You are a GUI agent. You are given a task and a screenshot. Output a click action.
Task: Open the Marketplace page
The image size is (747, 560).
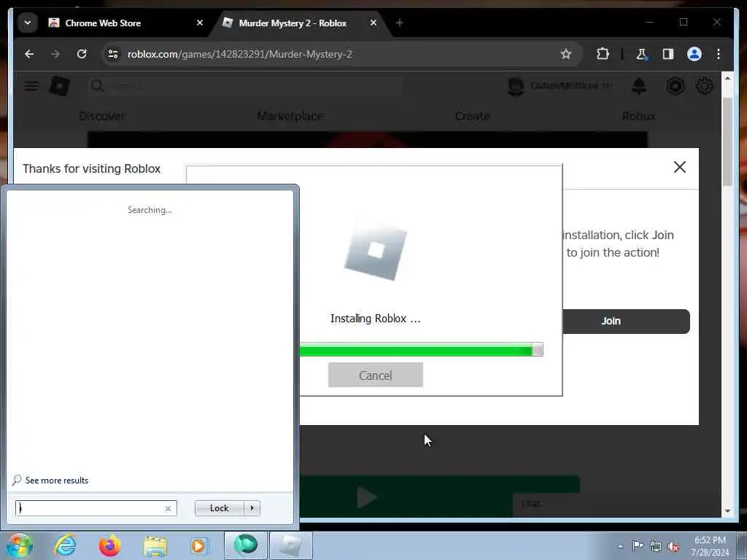(x=290, y=116)
